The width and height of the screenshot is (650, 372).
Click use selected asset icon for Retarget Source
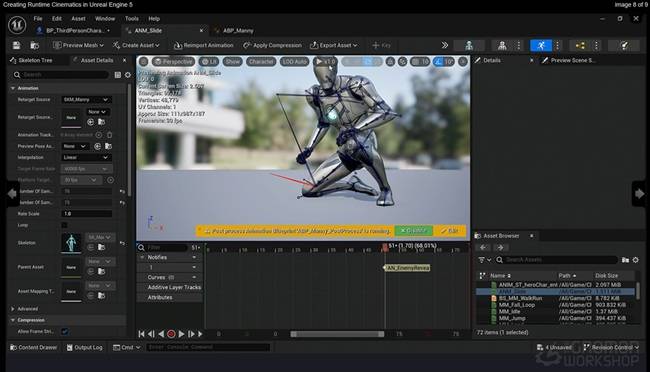click(90, 122)
